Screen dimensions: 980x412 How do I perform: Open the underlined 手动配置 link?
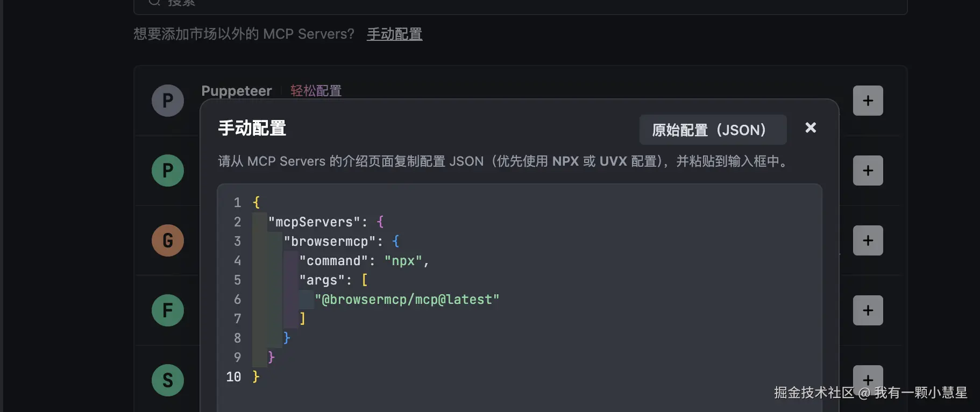[394, 34]
